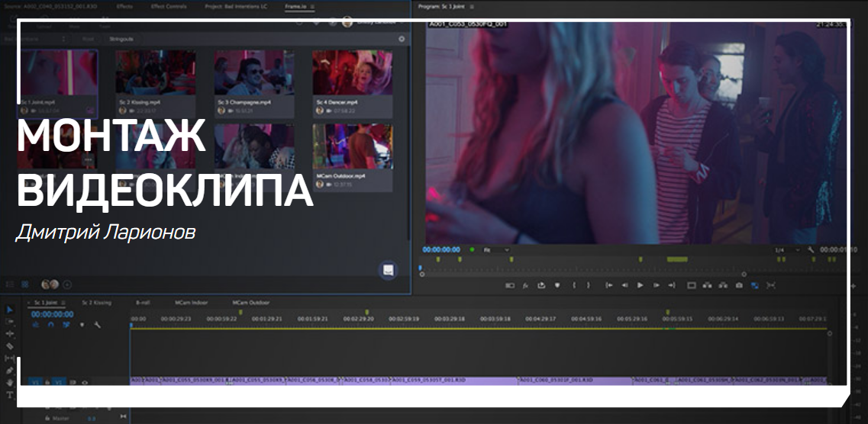The height and width of the screenshot is (424, 868).
Task: Click Export Frame camera icon
Action: pyautogui.click(x=739, y=285)
